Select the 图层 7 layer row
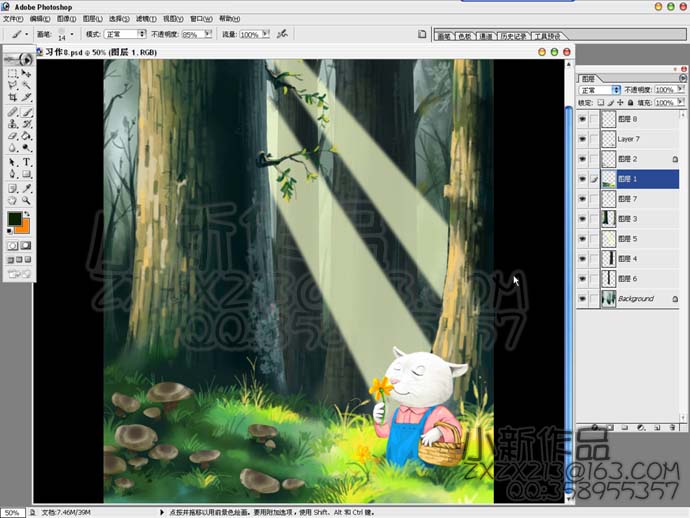 (x=628, y=199)
